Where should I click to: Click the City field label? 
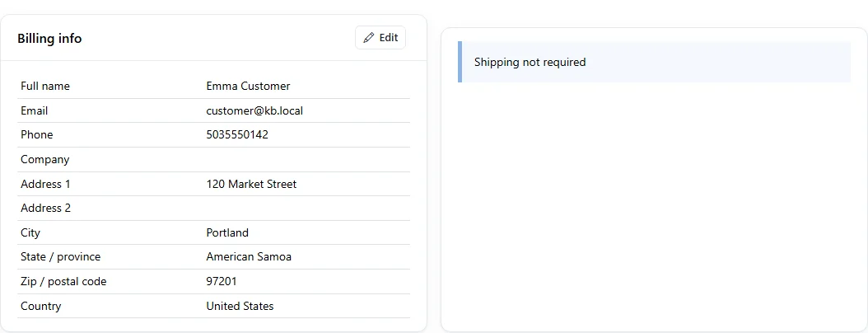point(30,232)
